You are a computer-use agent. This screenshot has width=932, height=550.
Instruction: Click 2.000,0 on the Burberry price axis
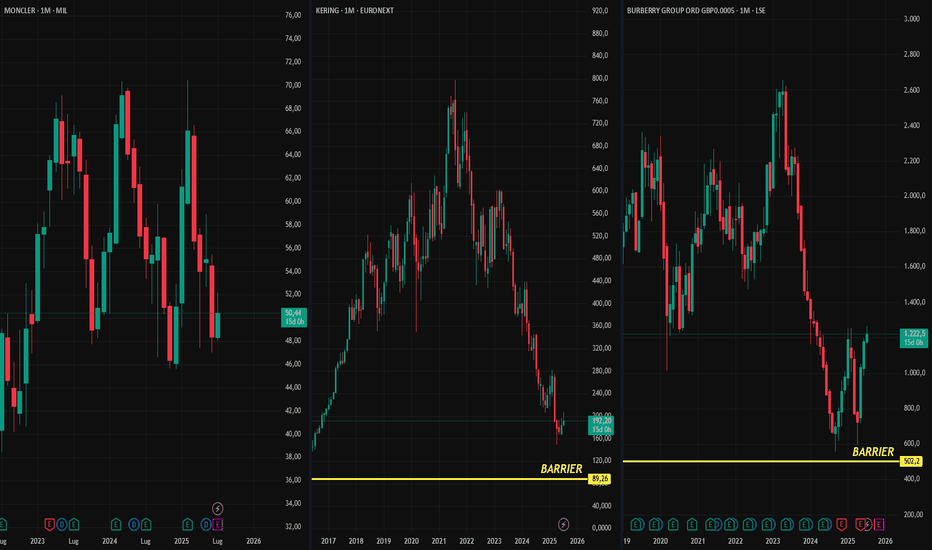914,196
